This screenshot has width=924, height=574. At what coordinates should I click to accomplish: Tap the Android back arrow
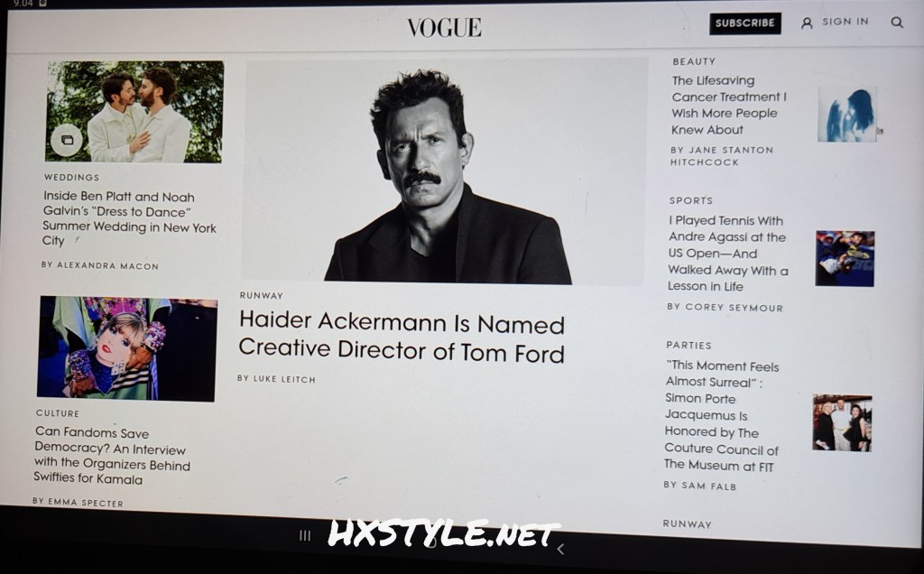pyautogui.click(x=560, y=548)
